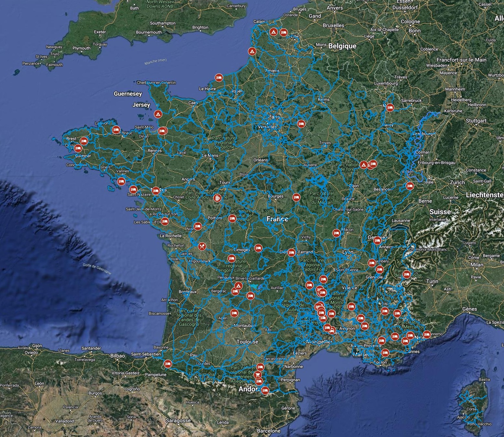The width and height of the screenshot is (504, 437).
Task: Click the bed marker south of Saint-Sébastien and Bayonne
Action: 168,364
